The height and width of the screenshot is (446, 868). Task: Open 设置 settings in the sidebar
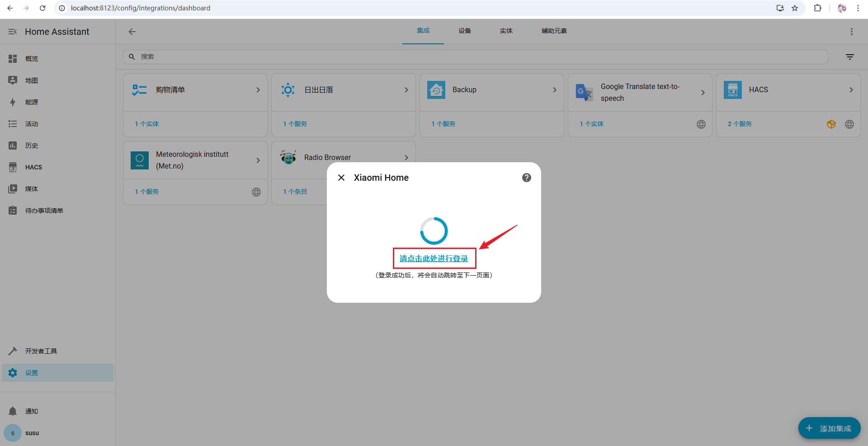click(x=58, y=373)
